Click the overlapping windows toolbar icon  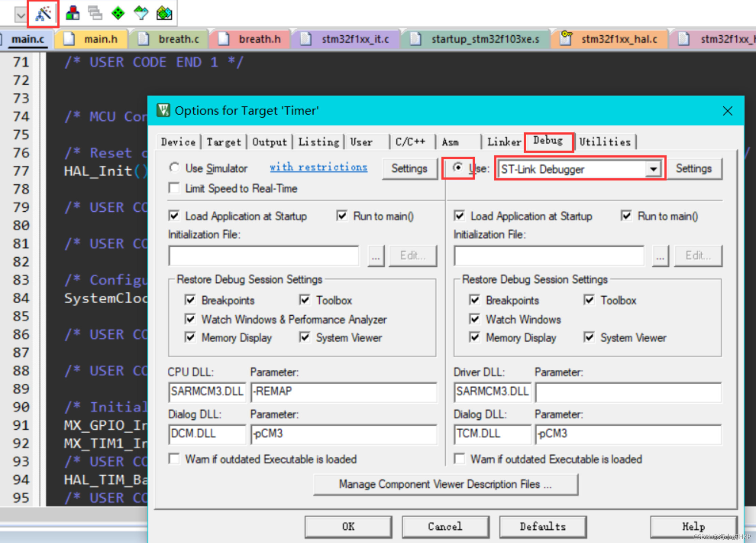coord(95,14)
